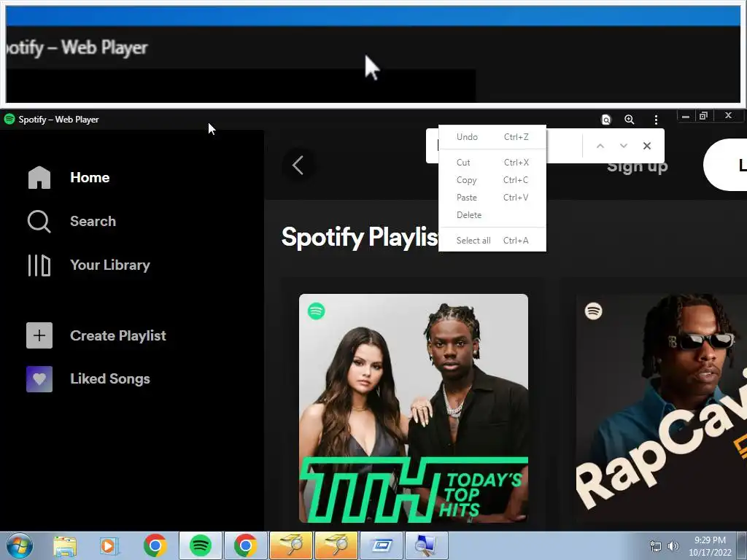
Task: Jump to previous find result arrow
Action: 600,146
